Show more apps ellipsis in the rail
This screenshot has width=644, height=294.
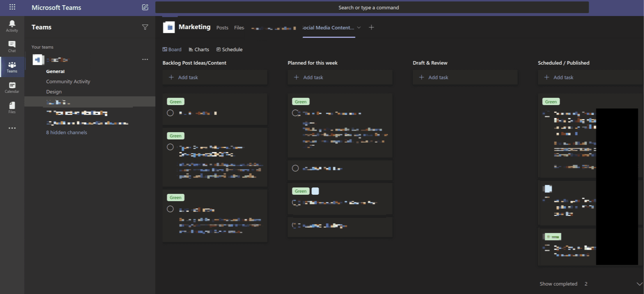pyautogui.click(x=12, y=128)
